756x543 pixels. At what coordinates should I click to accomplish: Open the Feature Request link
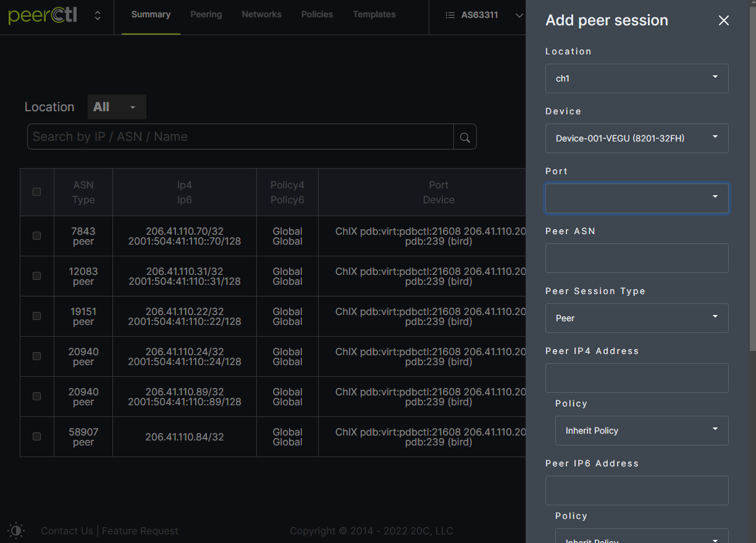click(x=140, y=531)
